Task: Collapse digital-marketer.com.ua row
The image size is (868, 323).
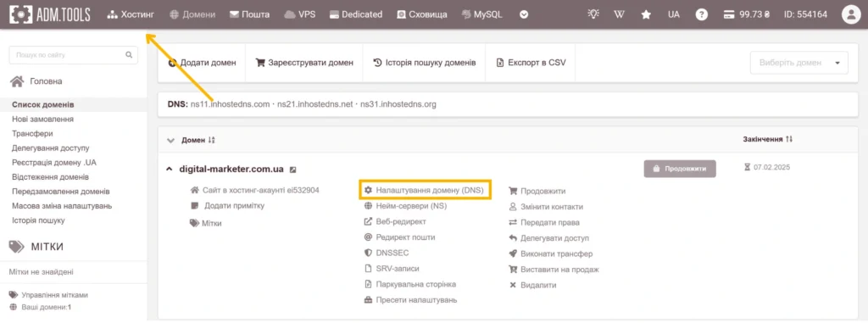Action: tap(170, 169)
